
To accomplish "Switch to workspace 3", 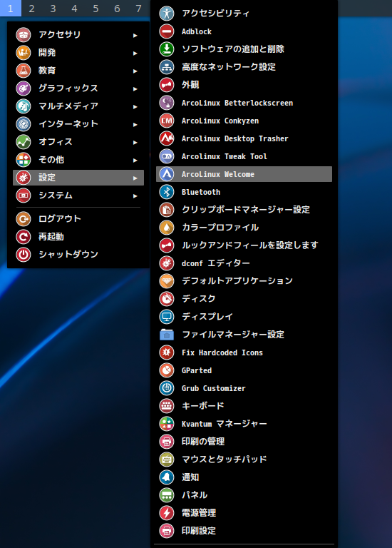I will [53, 8].
